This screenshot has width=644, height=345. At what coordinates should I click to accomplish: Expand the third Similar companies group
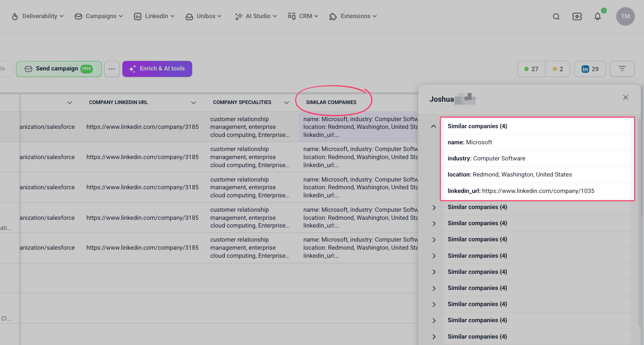434,224
